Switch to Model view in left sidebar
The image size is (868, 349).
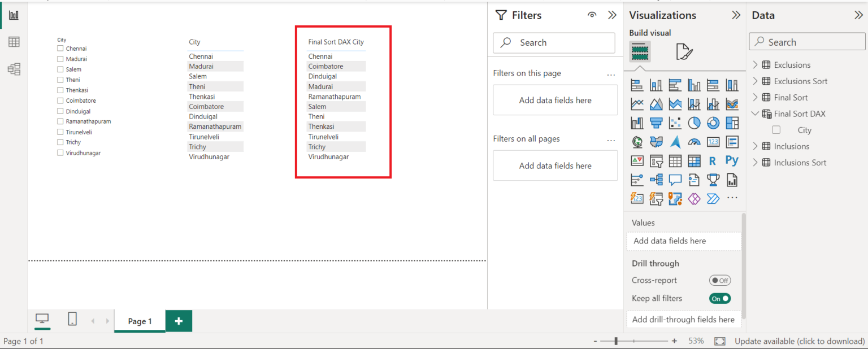(14, 69)
